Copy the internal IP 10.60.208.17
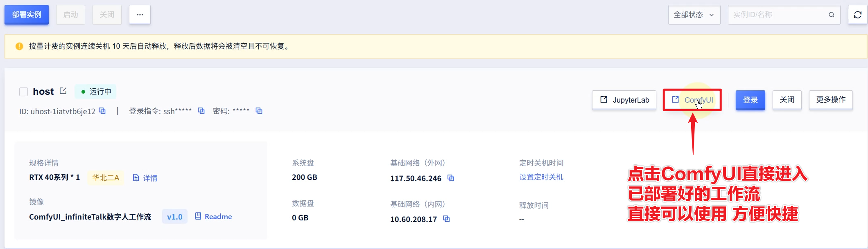The height and width of the screenshot is (249, 868). pos(446,219)
